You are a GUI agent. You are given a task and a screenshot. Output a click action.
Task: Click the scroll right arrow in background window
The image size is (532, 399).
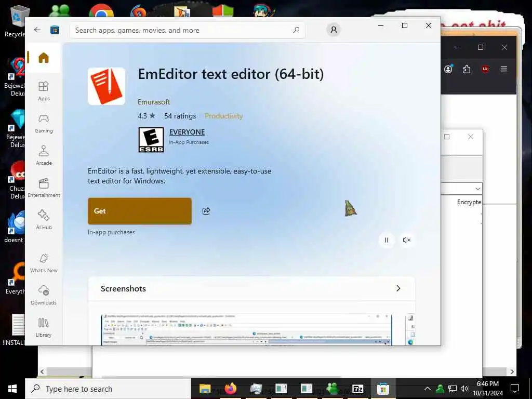512,372
